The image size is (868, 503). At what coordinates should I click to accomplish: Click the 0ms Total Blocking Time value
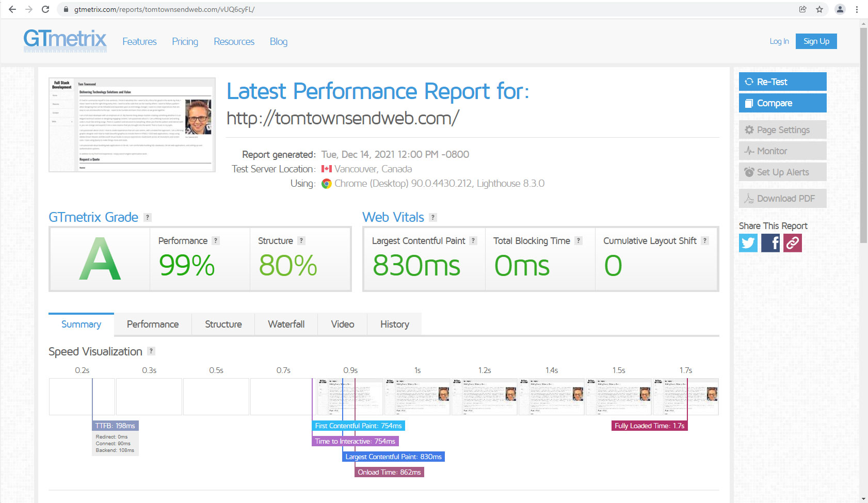point(522,266)
